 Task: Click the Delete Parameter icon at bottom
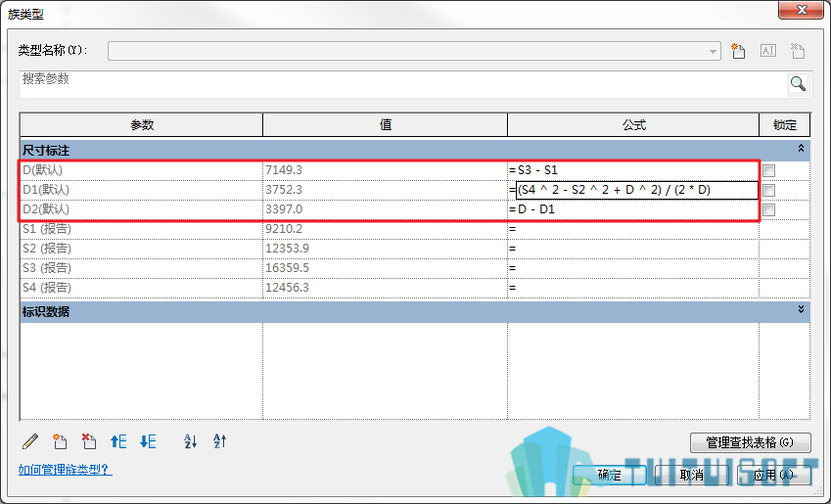click(89, 441)
